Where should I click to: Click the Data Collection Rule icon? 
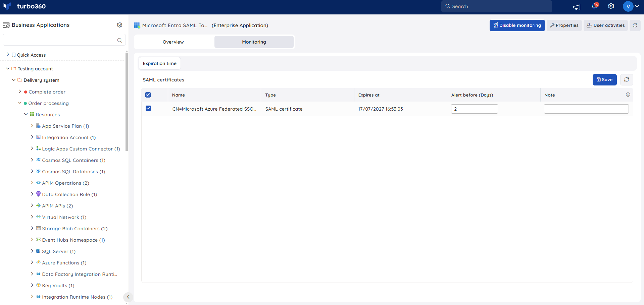(38, 194)
